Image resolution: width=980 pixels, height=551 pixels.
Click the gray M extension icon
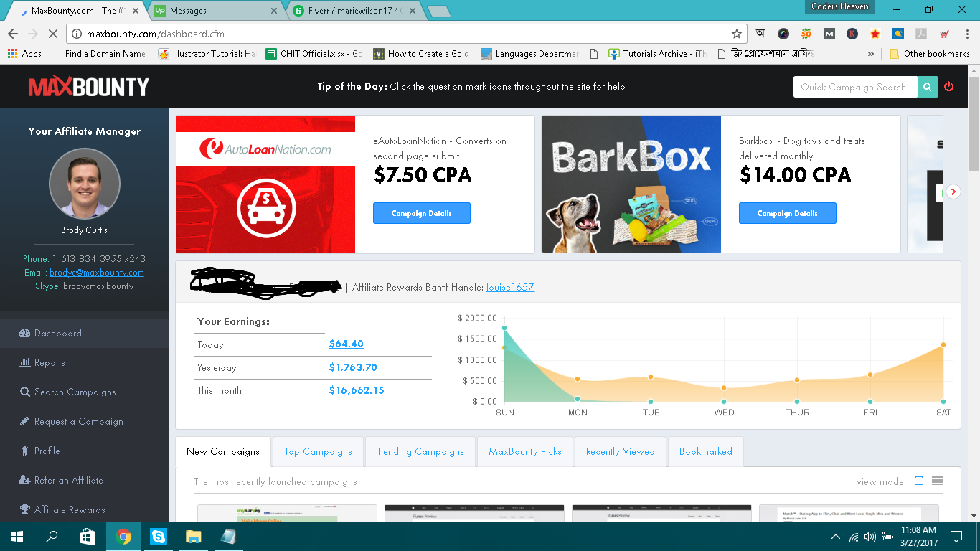tap(829, 34)
